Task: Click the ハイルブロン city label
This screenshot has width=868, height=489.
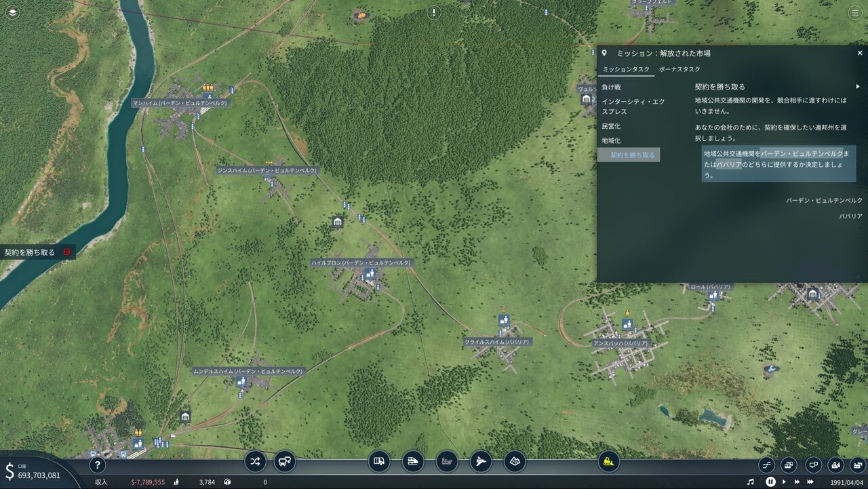Action: [x=361, y=262]
